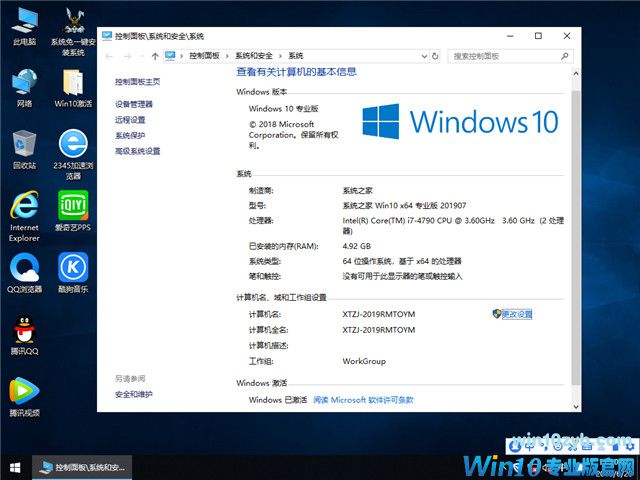This screenshot has height=480, width=640.
Task: Launch QQ浏览器 desktop shortcut
Action: pyautogui.click(x=24, y=273)
